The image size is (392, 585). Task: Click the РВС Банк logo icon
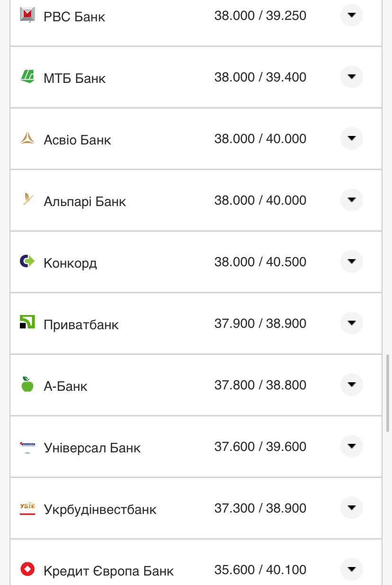click(27, 15)
